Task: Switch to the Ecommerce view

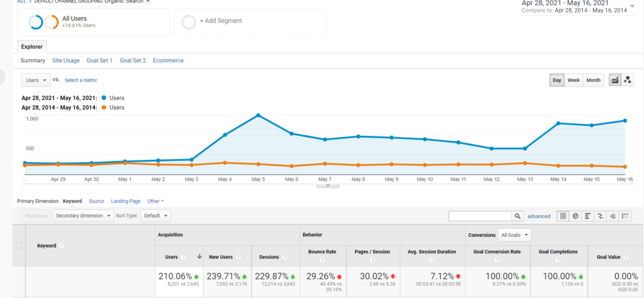Action: point(169,60)
